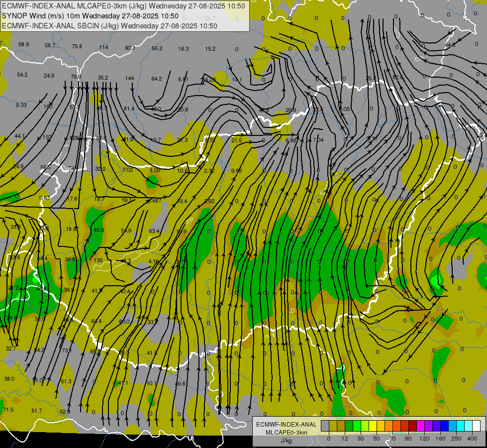This screenshot has height=448, width=487.
Task: Click the map value 98.6
Action: (x=23, y=44)
